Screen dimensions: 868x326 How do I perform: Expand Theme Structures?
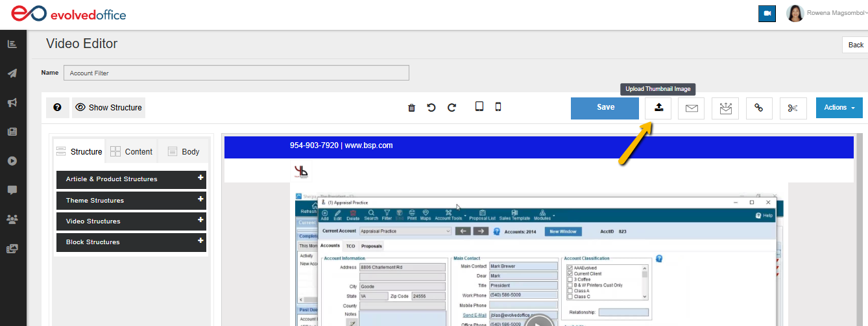pyautogui.click(x=131, y=201)
